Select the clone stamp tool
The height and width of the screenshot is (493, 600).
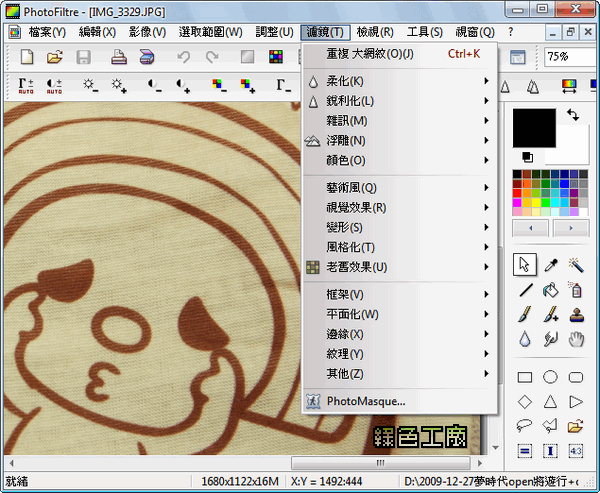point(577,315)
